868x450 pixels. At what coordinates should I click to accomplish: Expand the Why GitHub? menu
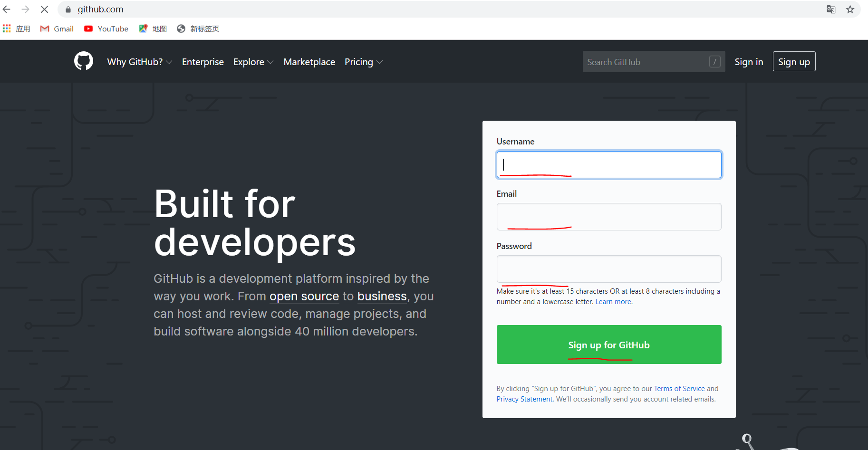pos(140,62)
